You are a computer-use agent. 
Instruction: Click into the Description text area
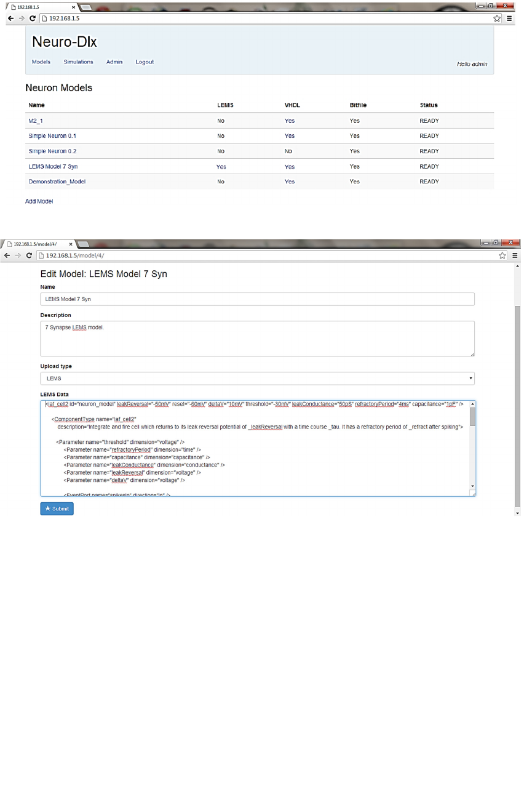[x=257, y=338]
